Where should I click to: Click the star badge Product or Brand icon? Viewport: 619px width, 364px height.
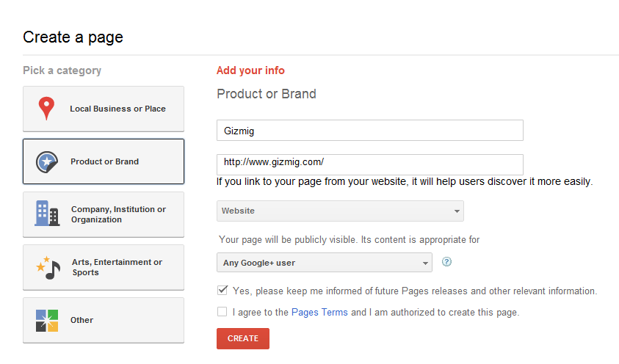[x=47, y=161]
